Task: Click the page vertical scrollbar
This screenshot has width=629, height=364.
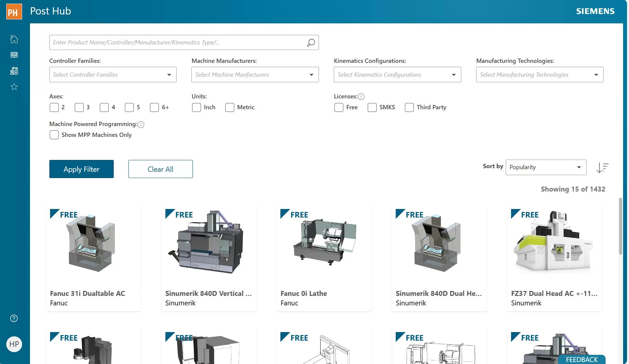Action: point(620,226)
